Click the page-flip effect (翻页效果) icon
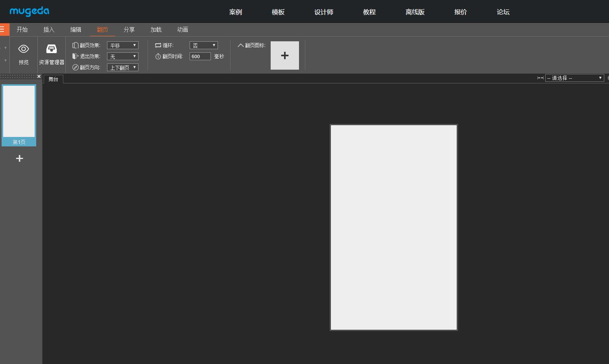 pos(75,45)
